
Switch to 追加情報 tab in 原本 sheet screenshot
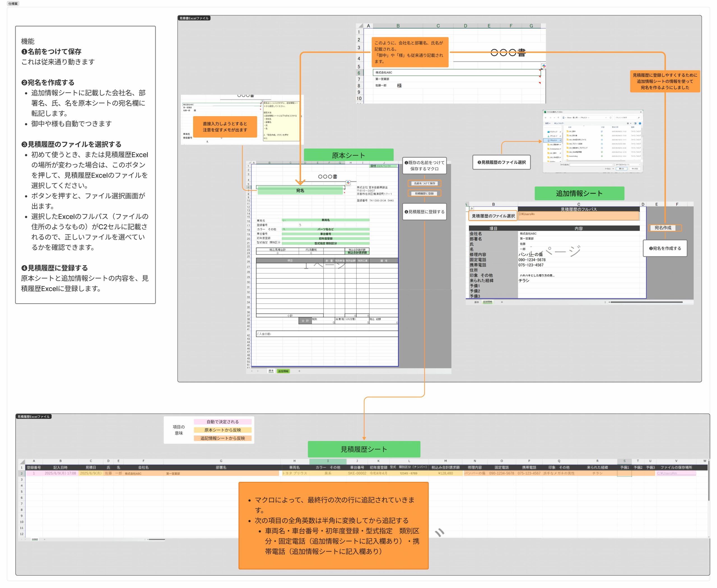tap(283, 371)
